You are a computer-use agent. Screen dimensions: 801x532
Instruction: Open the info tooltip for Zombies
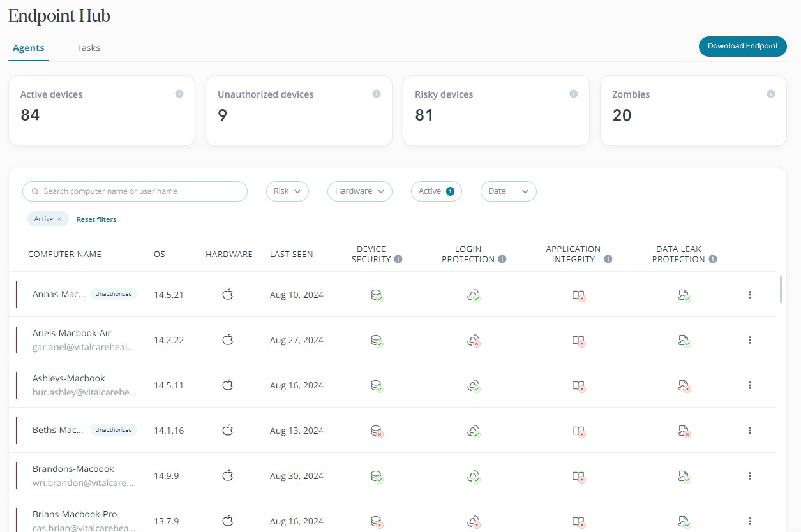pos(771,94)
